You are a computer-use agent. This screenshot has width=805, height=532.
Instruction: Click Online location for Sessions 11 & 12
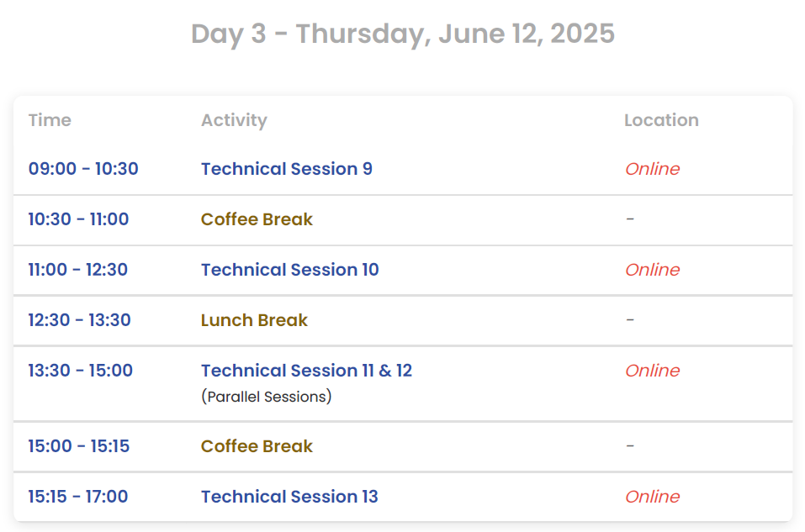(x=652, y=371)
